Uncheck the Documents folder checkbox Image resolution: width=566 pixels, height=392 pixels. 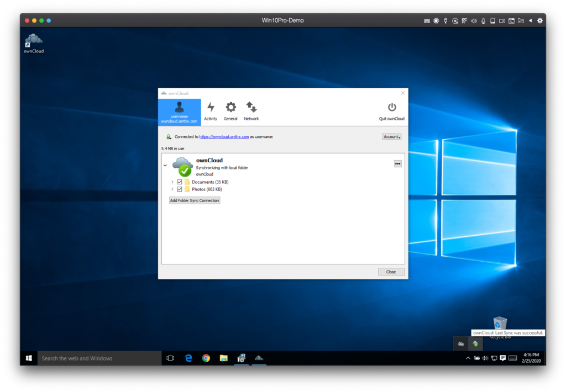coord(180,182)
